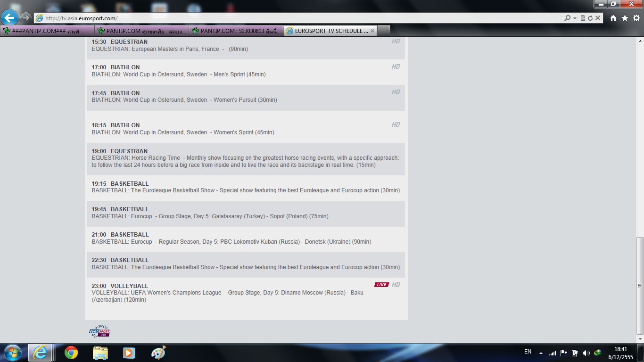Image resolution: width=644 pixels, height=362 pixels.
Task: Open Windows Explorer folder from taskbar
Action: click(100, 353)
